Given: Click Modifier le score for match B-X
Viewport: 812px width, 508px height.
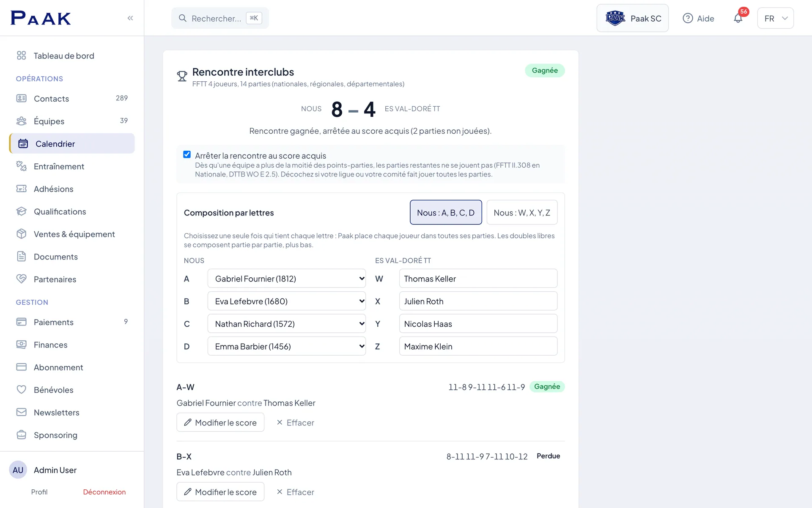Looking at the screenshot, I should pos(220,492).
